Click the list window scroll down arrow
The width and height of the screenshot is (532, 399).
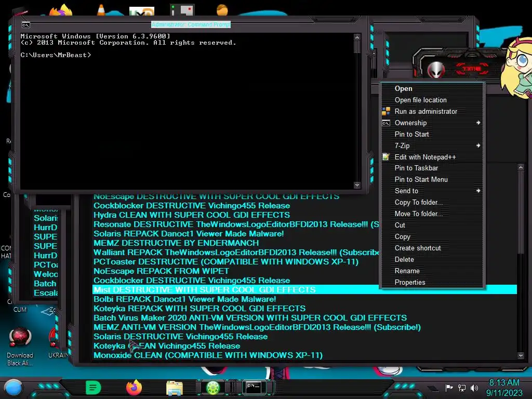521,355
